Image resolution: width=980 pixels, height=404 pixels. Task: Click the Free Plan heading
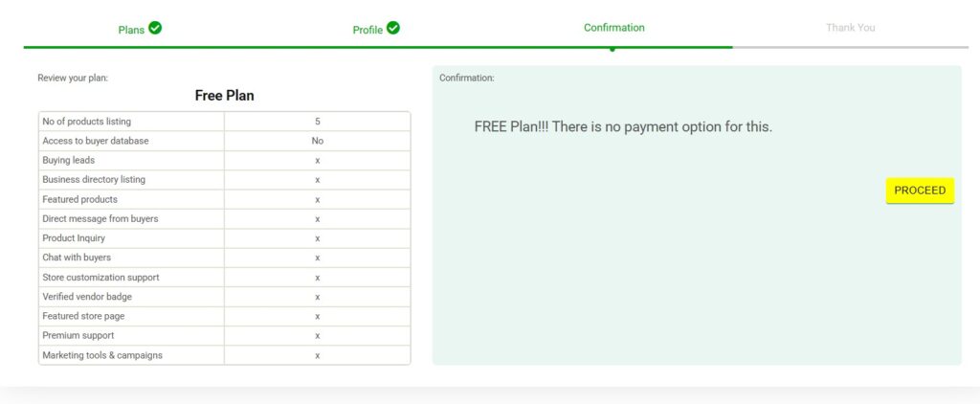(224, 96)
